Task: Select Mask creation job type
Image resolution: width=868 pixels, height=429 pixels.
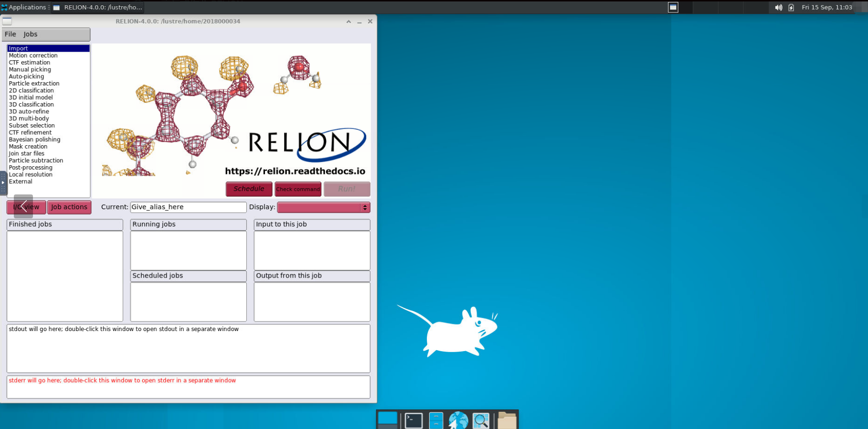Action: pyautogui.click(x=48, y=147)
